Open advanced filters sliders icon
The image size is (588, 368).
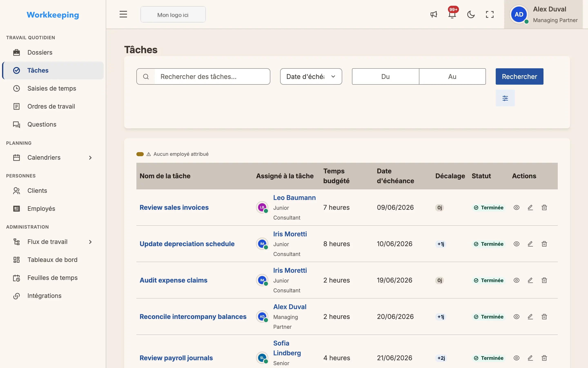click(x=505, y=98)
